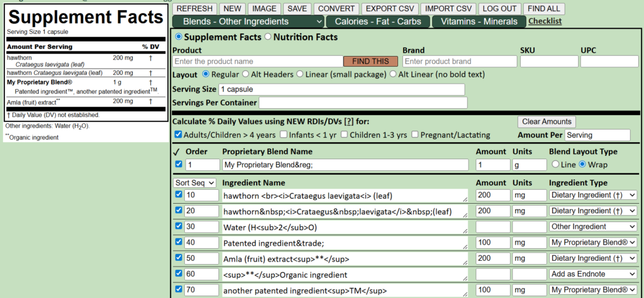The height and width of the screenshot is (298, 644).
Task: Click the FIND THIS button
Action: click(370, 61)
